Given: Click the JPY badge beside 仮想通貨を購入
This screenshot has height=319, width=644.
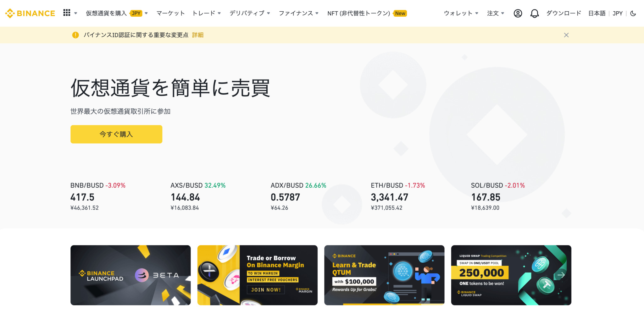Looking at the screenshot, I should coord(136,13).
